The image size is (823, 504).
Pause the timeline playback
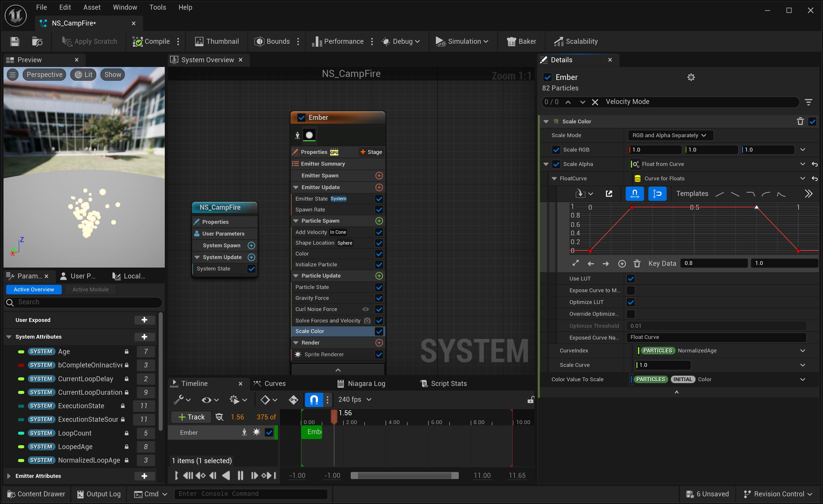click(240, 475)
